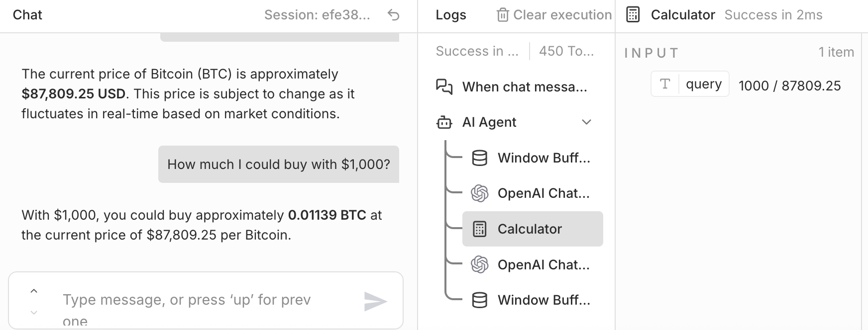Viewport: 868px width, 330px height.
Task: Click the second OpenAI Chat logo icon
Action: pyautogui.click(x=479, y=264)
